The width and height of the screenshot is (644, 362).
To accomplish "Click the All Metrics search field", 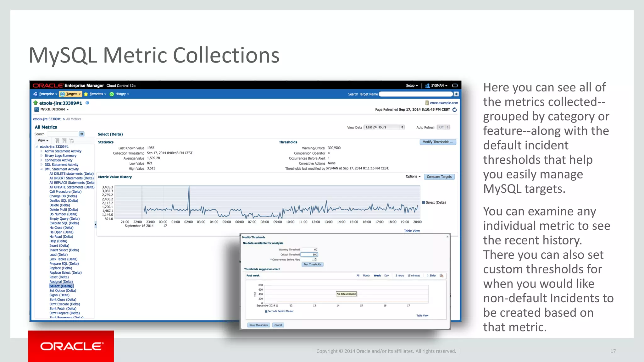I will pos(62,134).
